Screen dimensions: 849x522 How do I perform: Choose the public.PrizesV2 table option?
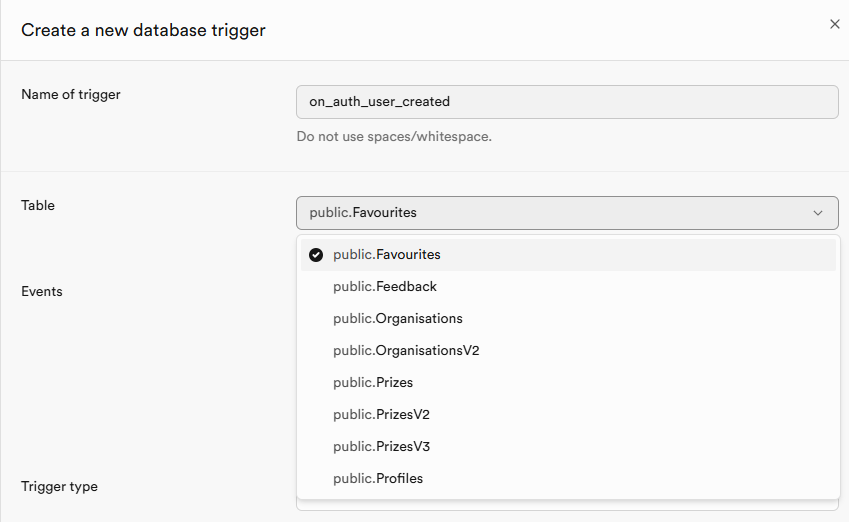(x=381, y=415)
